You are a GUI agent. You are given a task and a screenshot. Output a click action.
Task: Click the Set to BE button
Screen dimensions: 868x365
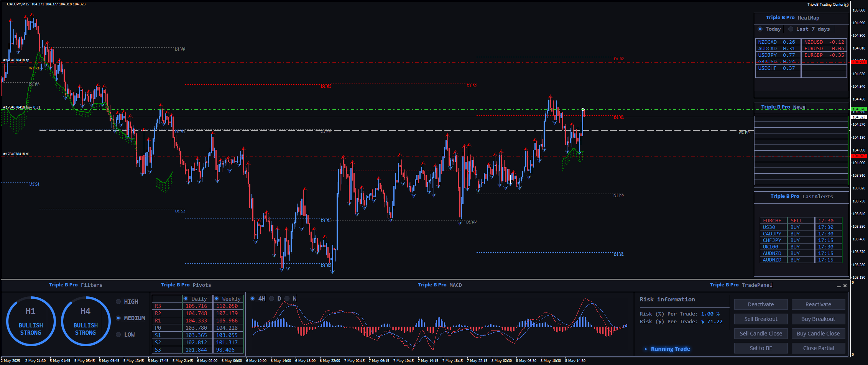pos(761,348)
